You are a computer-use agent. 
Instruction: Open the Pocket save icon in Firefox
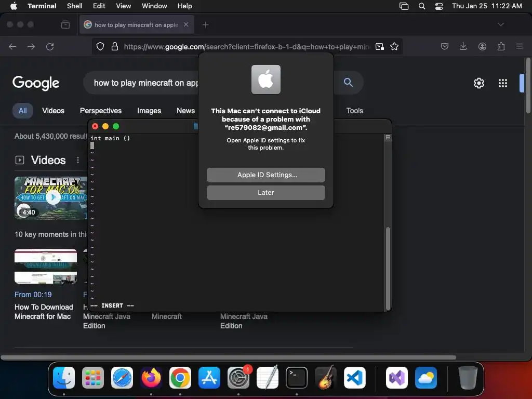click(x=445, y=46)
